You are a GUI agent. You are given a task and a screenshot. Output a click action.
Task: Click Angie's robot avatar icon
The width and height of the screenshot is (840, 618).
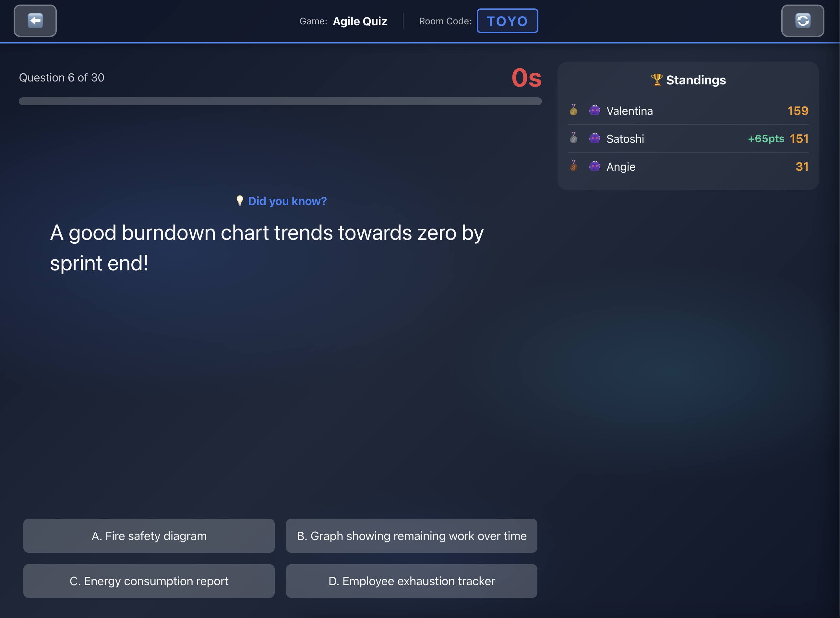[595, 166]
